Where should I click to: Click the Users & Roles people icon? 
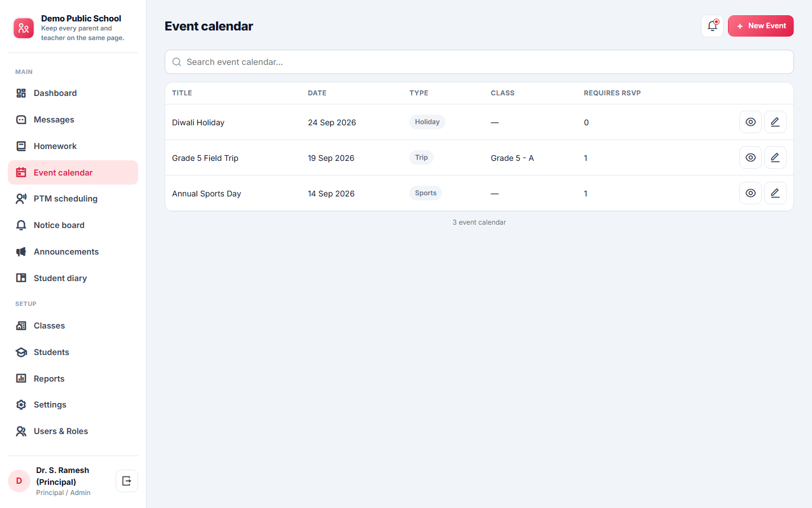click(x=21, y=431)
